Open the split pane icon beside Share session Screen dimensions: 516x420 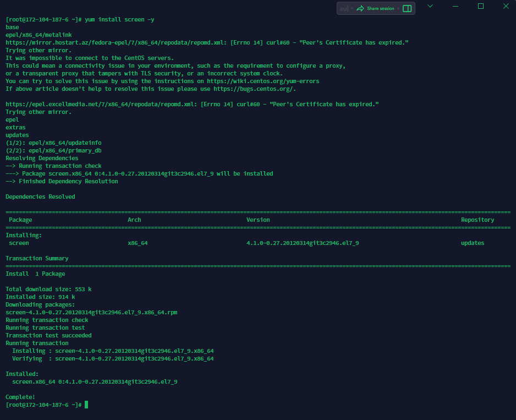point(406,8)
